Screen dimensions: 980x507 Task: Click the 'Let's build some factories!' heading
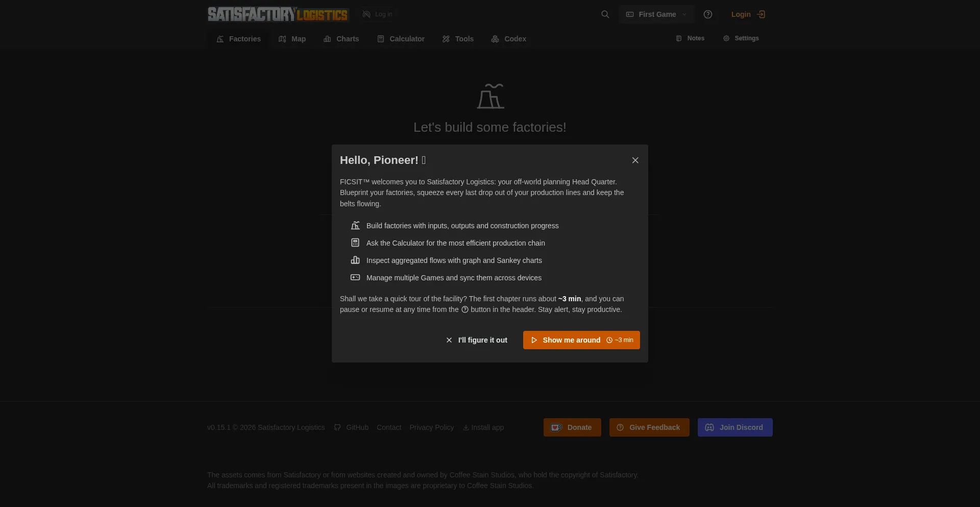click(x=490, y=127)
